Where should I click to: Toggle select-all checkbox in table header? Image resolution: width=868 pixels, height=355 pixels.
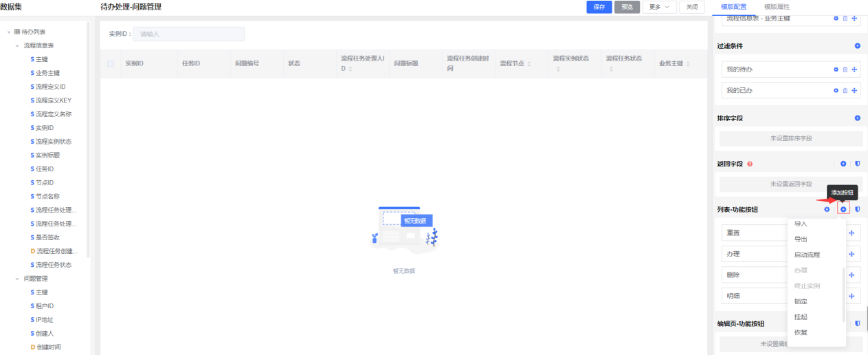(111, 64)
